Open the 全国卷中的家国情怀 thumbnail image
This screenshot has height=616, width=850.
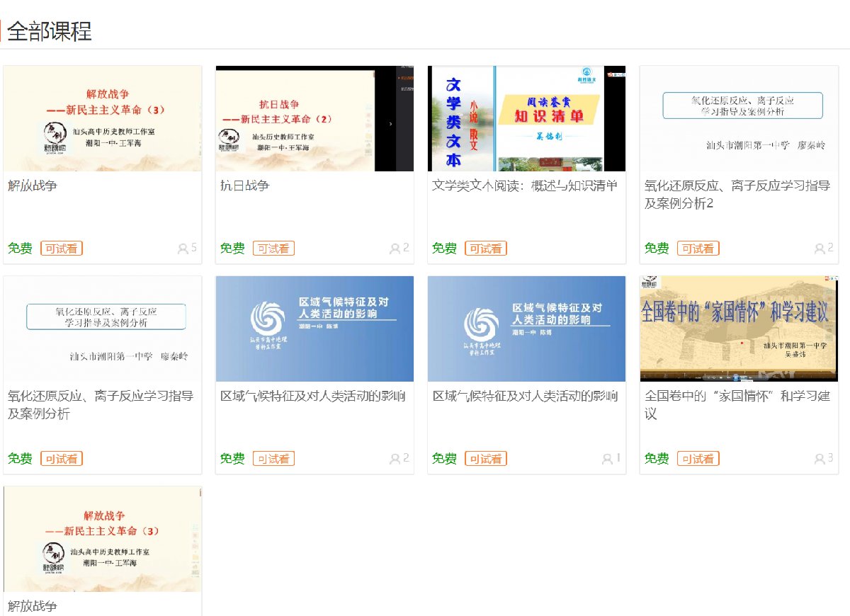click(x=739, y=329)
